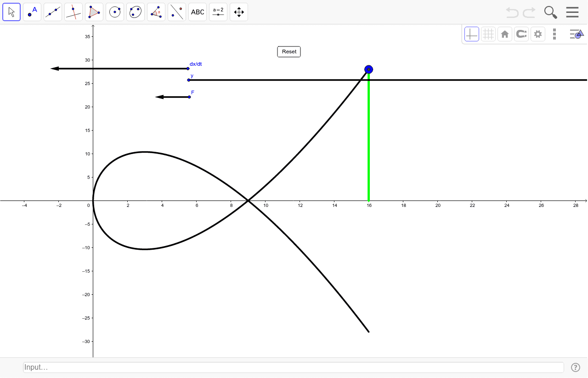The height and width of the screenshot is (378, 588).
Task: Open graphics settings with the gear icon
Action: [x=538, y=34]
